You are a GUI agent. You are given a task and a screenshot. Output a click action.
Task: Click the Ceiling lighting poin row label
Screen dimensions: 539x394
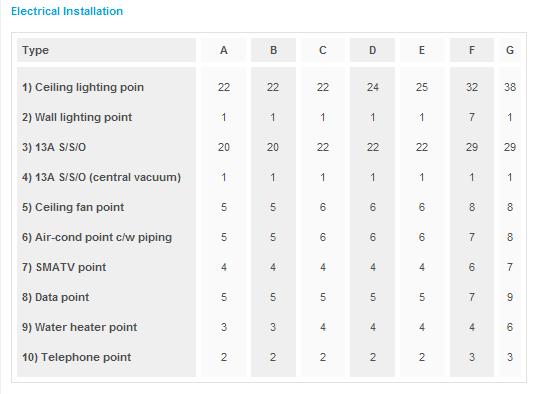(x=83, y=87)
